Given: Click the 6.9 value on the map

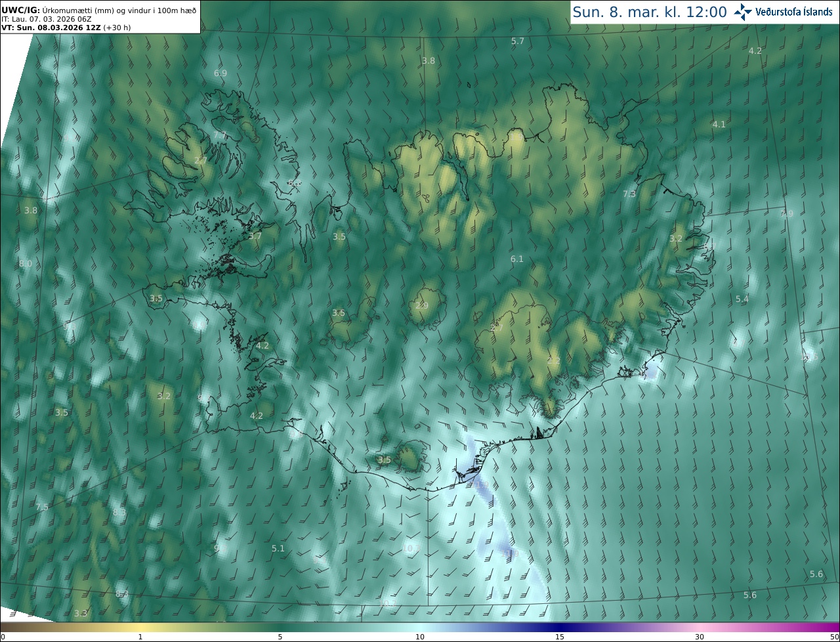Looking at the screenshot, I should (x=220, y=74).
